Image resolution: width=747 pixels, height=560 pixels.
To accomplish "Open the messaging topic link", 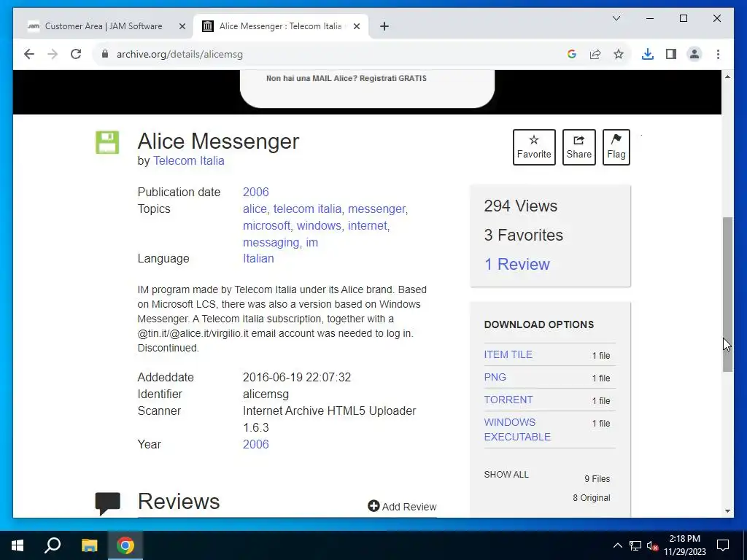I will click(271, 242).
